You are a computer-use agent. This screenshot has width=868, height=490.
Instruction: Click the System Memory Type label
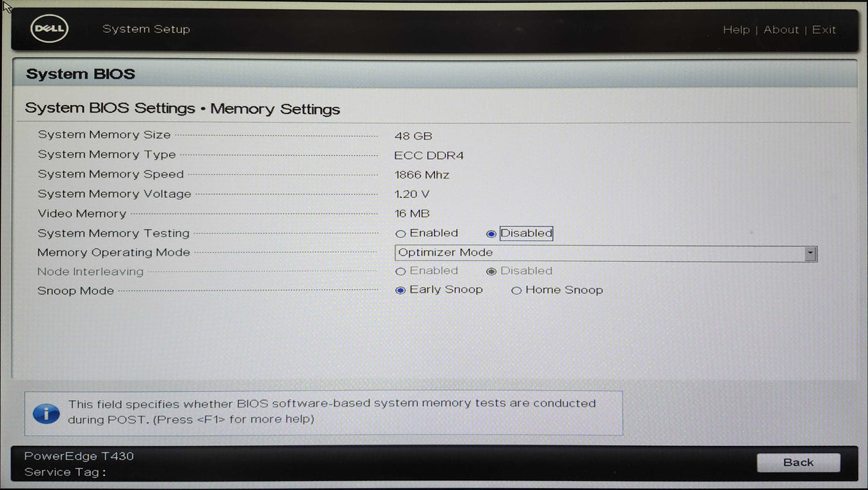(107, 154)
